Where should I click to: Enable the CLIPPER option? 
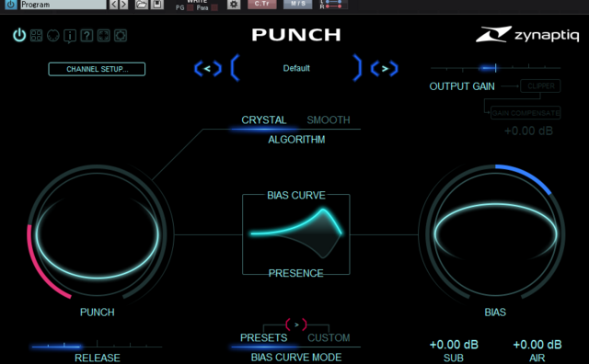[x=540, y=85]
